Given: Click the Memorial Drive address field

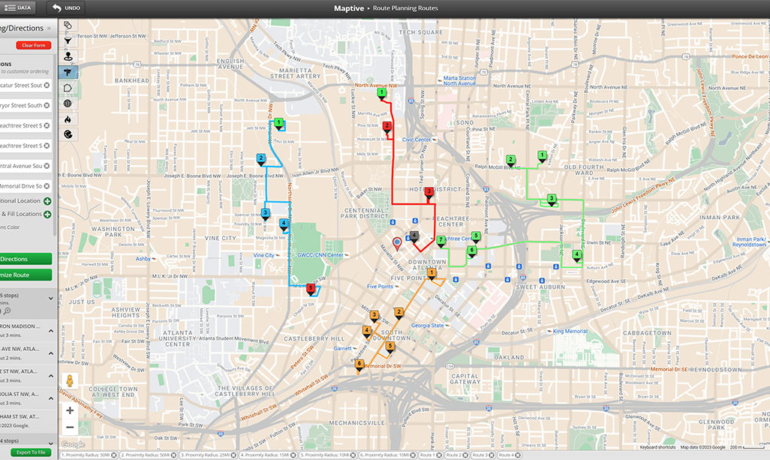Looking at the screenshot, I should 26,186.
